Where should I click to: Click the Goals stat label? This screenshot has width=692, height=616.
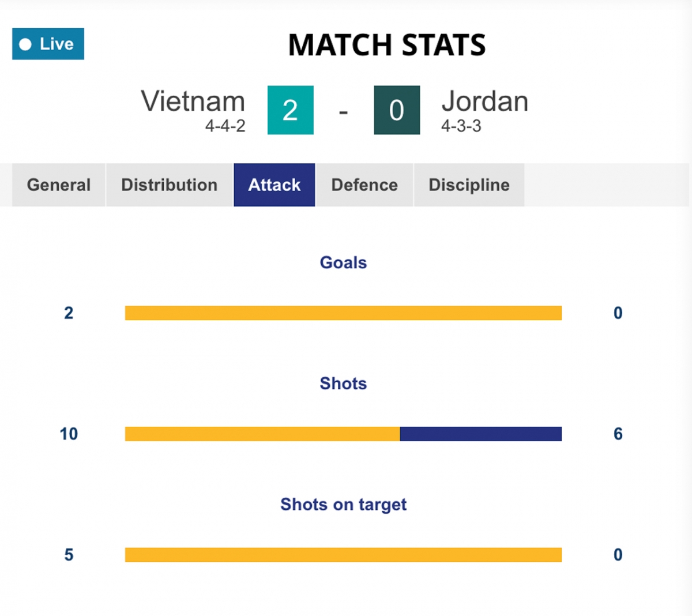[x=343, y=262]
